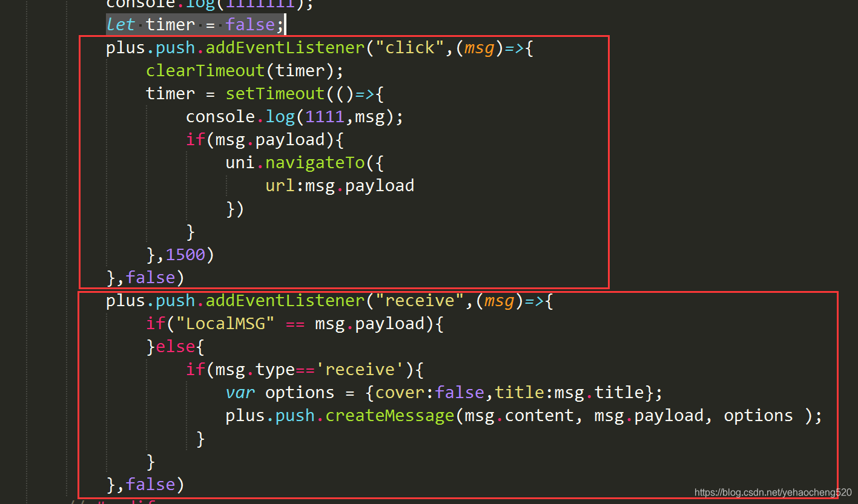Screen dimensions: 858x504
Task: Click the '}else{' line
Action: coord(176,347)
